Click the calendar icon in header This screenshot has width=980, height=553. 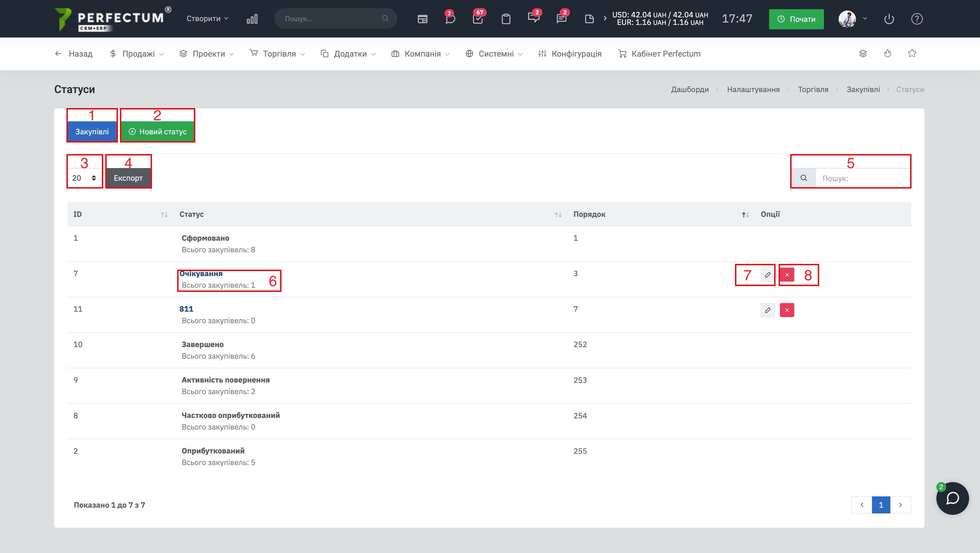click(x=422, y=19)
